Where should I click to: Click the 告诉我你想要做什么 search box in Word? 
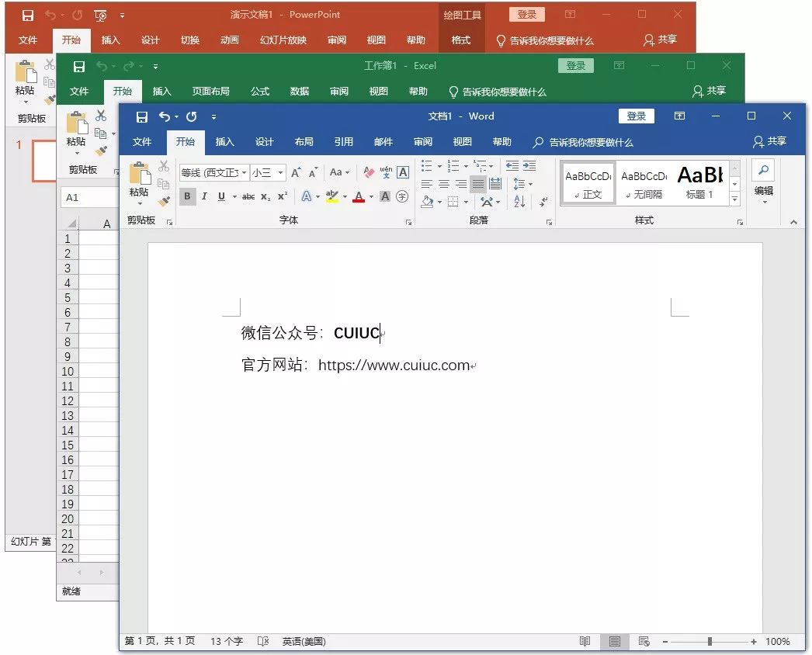click(583, 142)
